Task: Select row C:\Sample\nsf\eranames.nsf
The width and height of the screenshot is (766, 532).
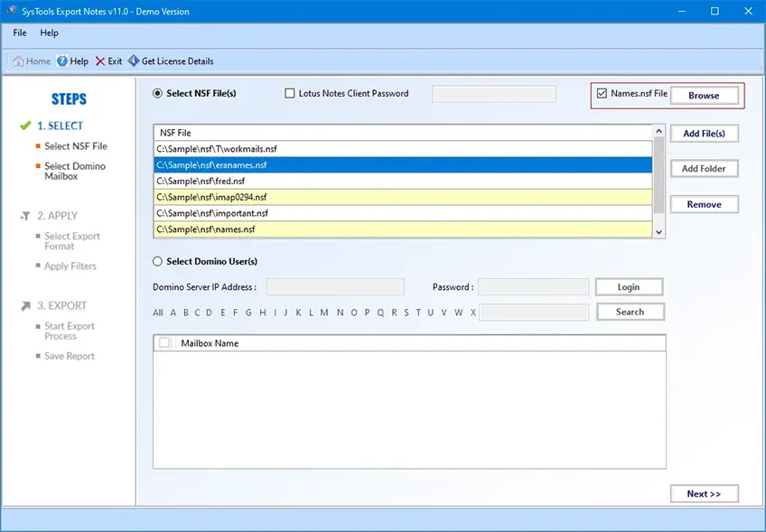Action: [x=403, y=165]
